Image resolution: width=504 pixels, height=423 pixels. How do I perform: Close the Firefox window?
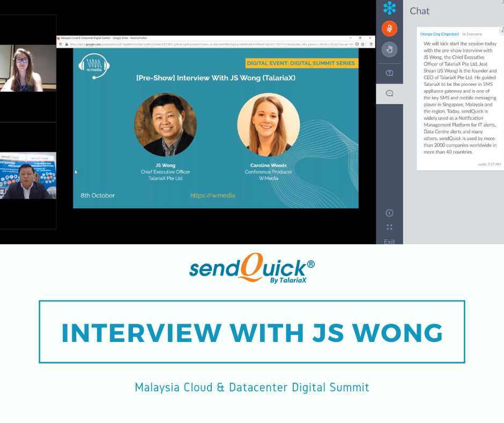(x=370, y=38)
